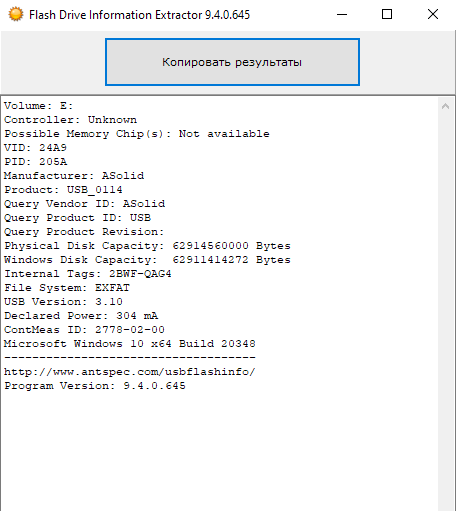The image size is (456, 511).
Task: Close the Flash Drive Information Extractor window
Action: tap(433, 14)
